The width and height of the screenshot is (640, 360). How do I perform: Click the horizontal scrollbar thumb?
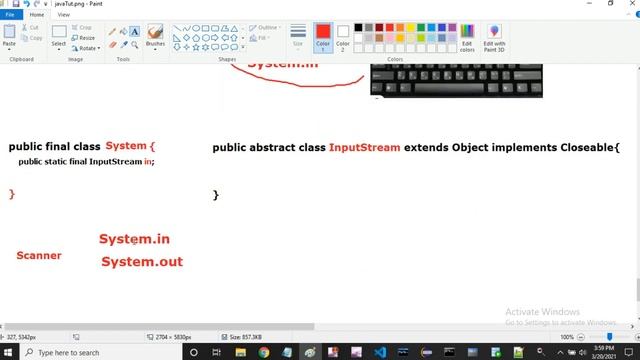click(x=159, y=327)
